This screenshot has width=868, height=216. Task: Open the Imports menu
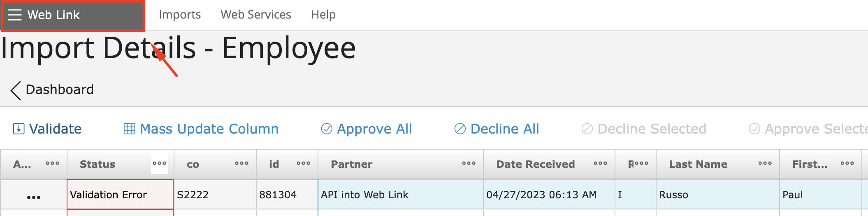click(x=180, y=15)
